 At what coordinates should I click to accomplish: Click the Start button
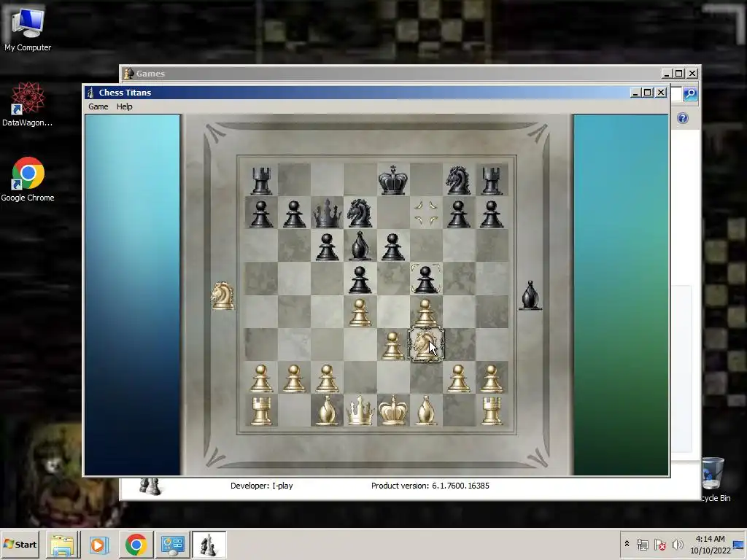click(20, 544)
